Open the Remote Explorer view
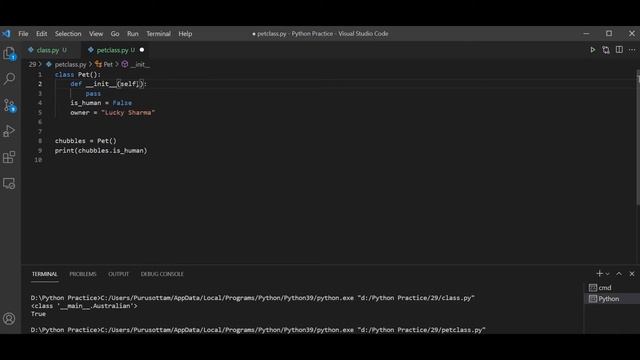Screen dimensions: 640x360 click(x=9, y=184)
